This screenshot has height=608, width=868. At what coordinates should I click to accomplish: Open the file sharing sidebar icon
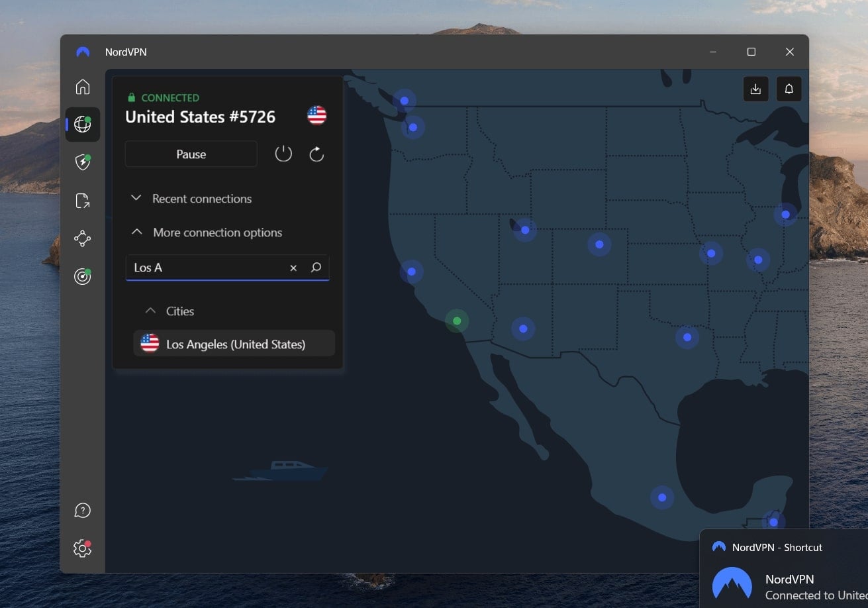(x=82, y=200)
